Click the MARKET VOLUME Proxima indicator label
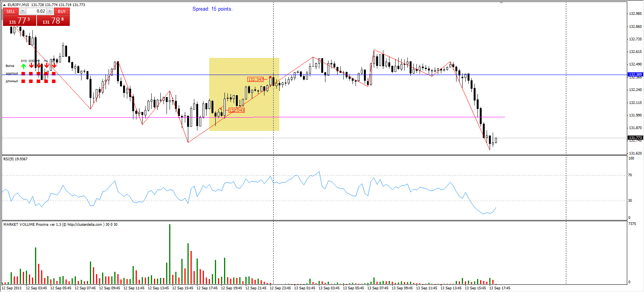This screenshot has height=292, width=644. (60, 225)
